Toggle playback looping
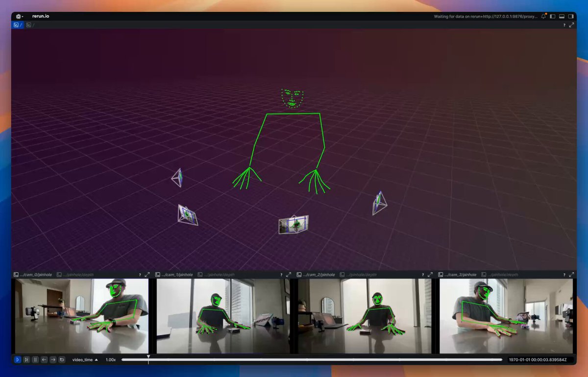Screen dimensions: 588x377 [62, 359]
